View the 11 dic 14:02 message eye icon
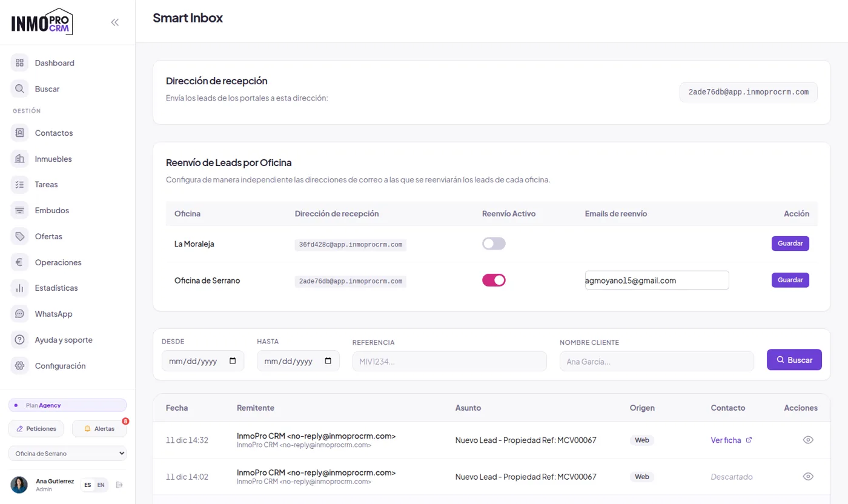848x504 pixels. 808,477
